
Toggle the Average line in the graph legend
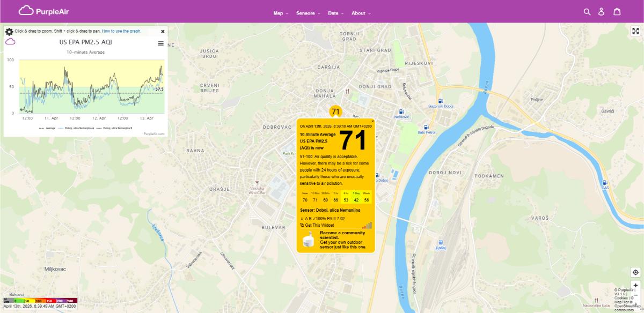point(50,129)
